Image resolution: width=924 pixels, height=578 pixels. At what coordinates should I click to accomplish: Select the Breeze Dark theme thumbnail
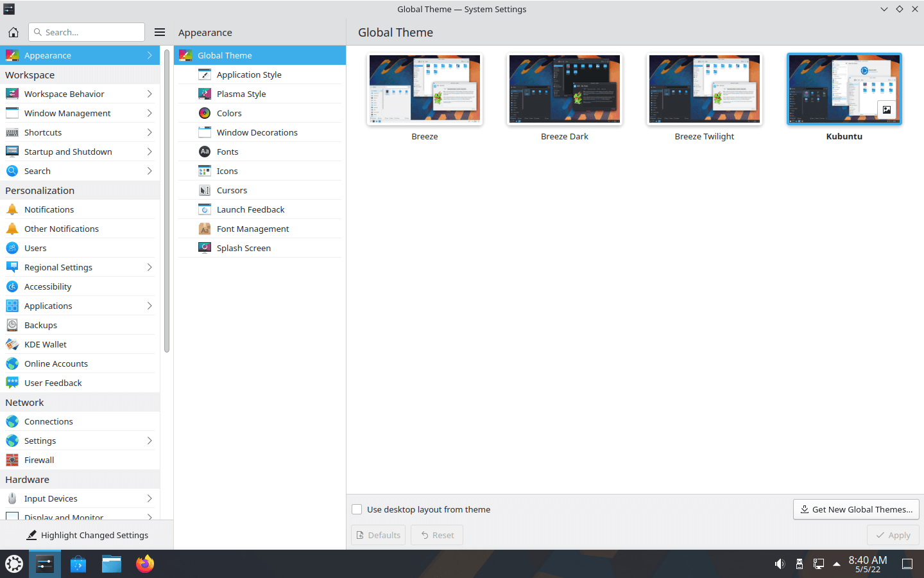[565, 89]
